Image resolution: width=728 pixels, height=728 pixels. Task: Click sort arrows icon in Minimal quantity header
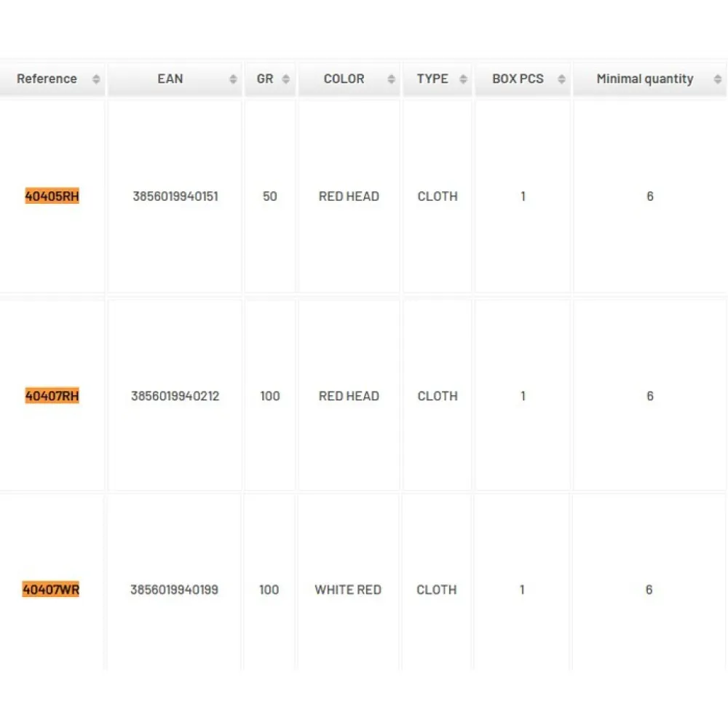coord(719,79)
